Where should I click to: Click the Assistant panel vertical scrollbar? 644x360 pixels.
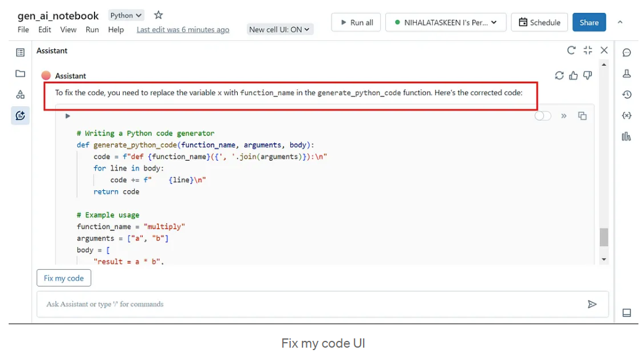click(x=604, y=237)
